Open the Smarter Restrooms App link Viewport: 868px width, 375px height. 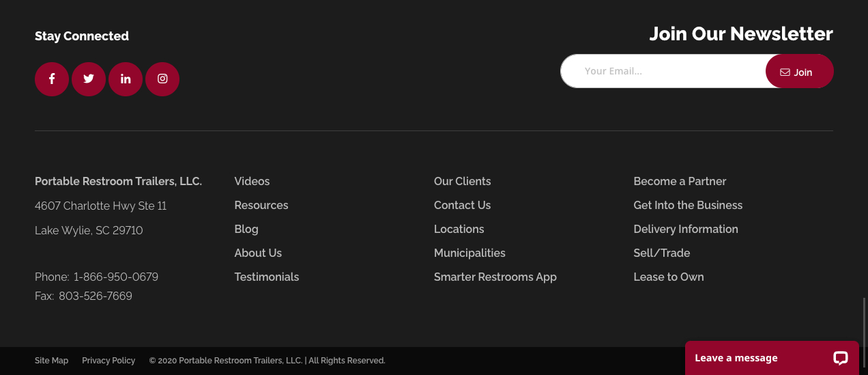[x=495, y=277]
